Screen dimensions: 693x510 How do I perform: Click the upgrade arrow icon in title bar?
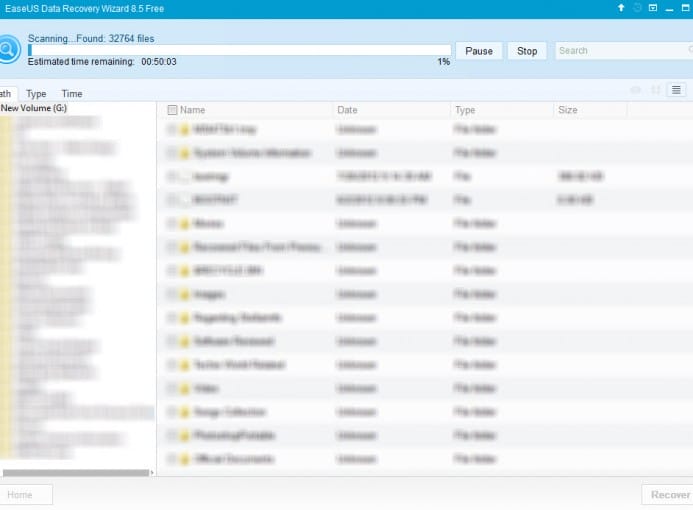621,8
